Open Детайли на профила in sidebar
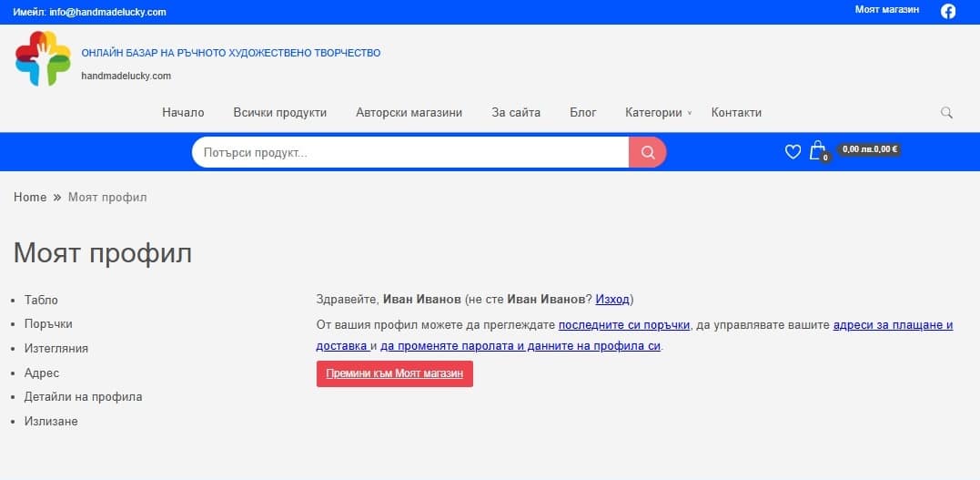 click(84, 397)
